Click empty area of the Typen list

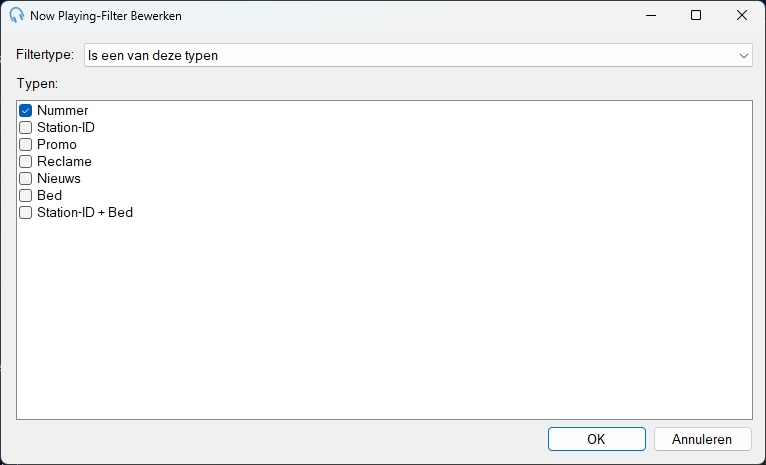pyautogui.click(x=384, y=317)
